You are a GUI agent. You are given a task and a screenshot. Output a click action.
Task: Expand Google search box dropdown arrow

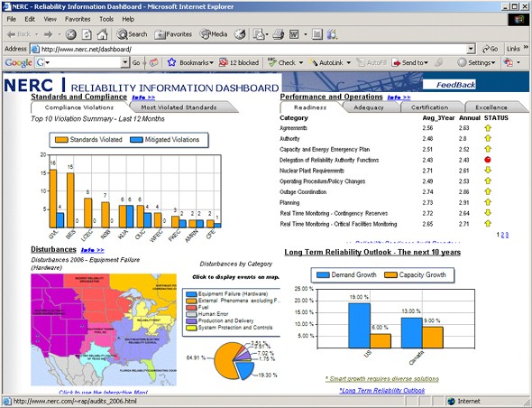(125, 62)
